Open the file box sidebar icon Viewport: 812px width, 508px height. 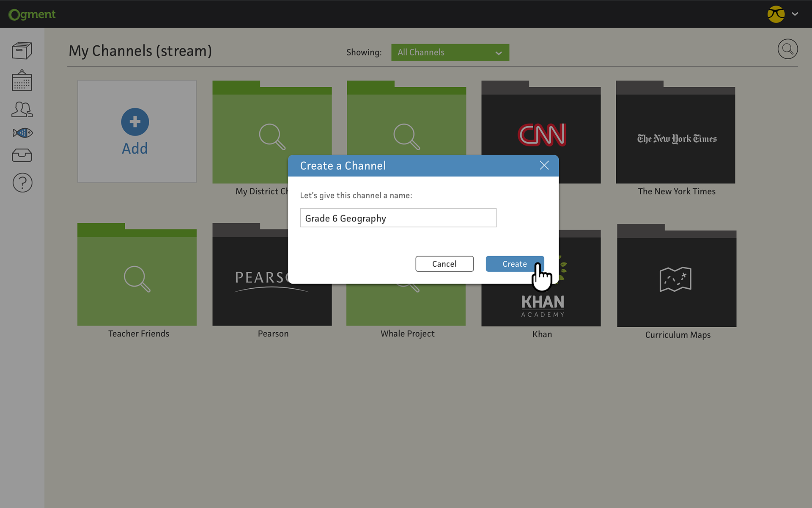coord(22,50)
